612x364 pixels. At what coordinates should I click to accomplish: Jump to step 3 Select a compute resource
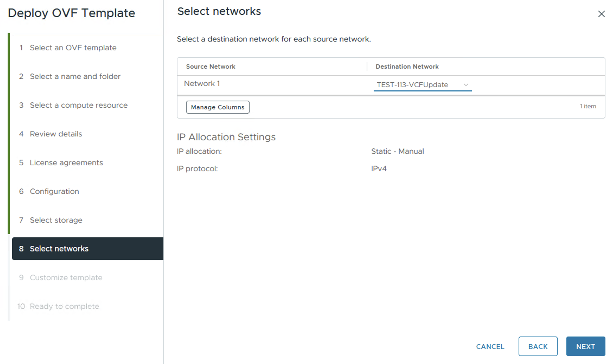(x=78, y=105)
